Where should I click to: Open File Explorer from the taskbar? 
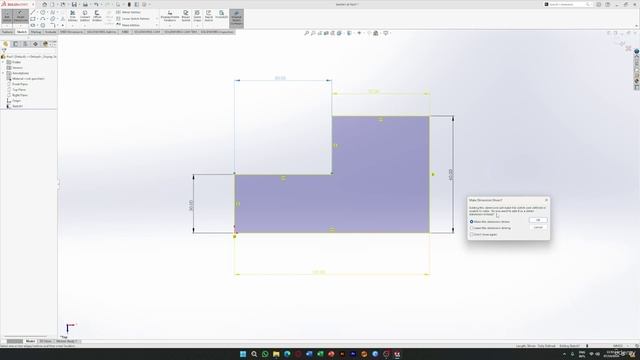[276, 354]
